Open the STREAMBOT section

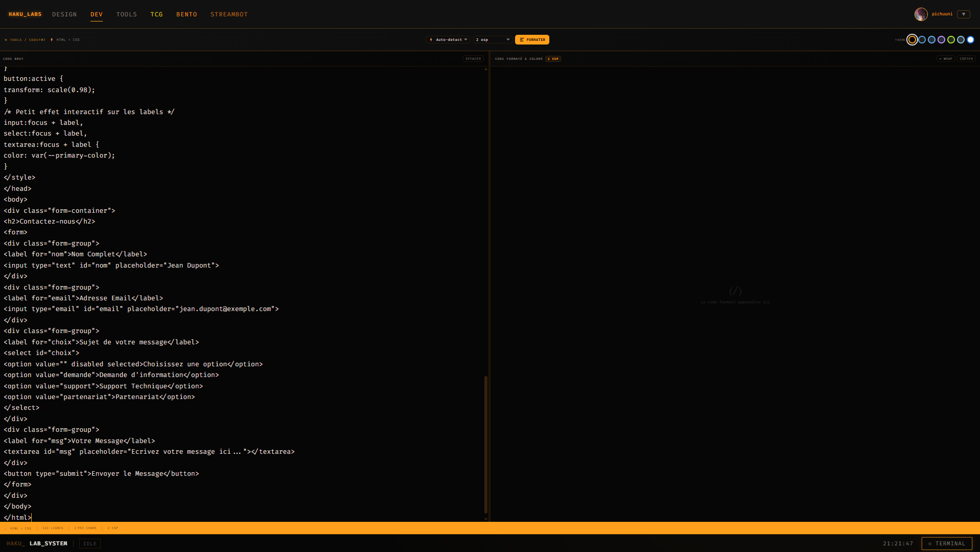229,14
